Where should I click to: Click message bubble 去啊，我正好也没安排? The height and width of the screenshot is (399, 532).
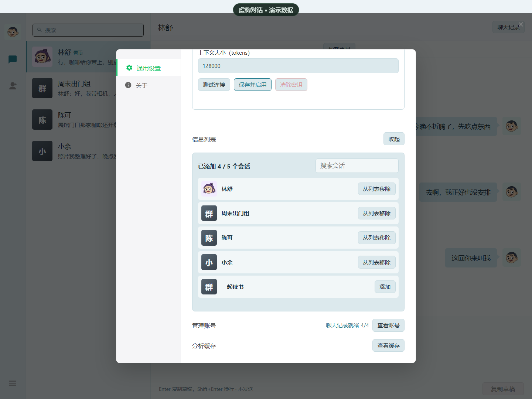[458, 192]
